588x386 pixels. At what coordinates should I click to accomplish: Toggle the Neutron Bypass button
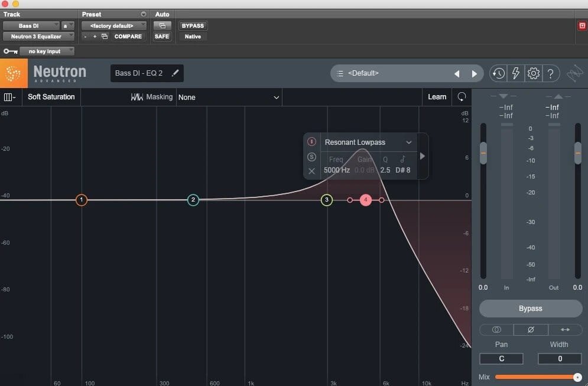pos(530,309)
